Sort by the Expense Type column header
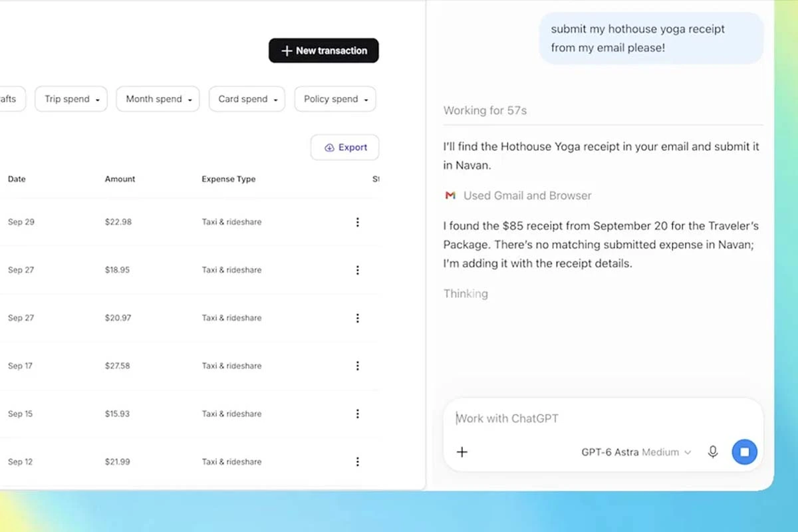Image resolution: width=798 pixels, height=532 pixels. pos(229,179)
